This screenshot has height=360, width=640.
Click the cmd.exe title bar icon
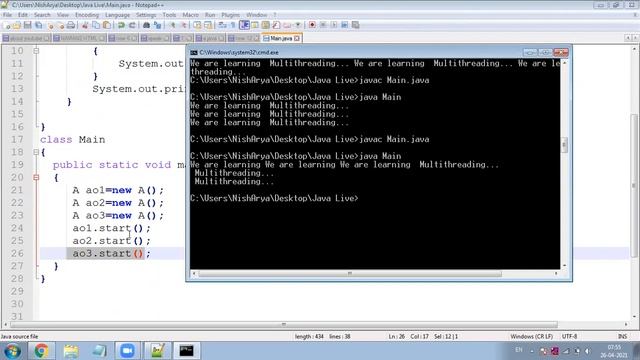194,53
